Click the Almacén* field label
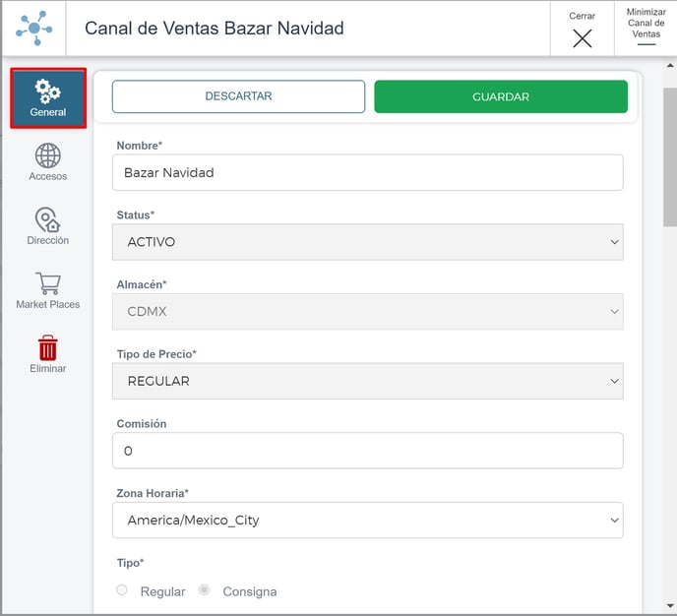 tap(142, 284)
